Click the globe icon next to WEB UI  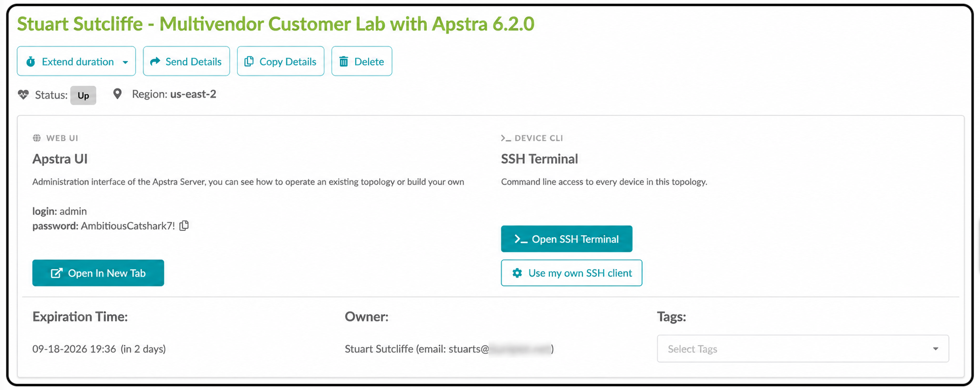(36, 138)
